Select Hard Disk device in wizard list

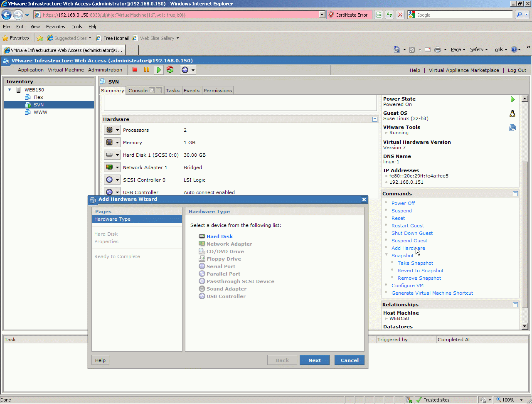pyautogui.click(x=219, y=236)
